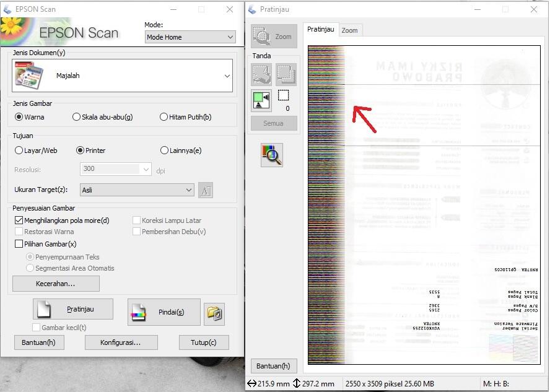Expand the Majalah document type list
The width and height of the screenshot is (550, 392).
pyautogui.click(x=122, y=76)
